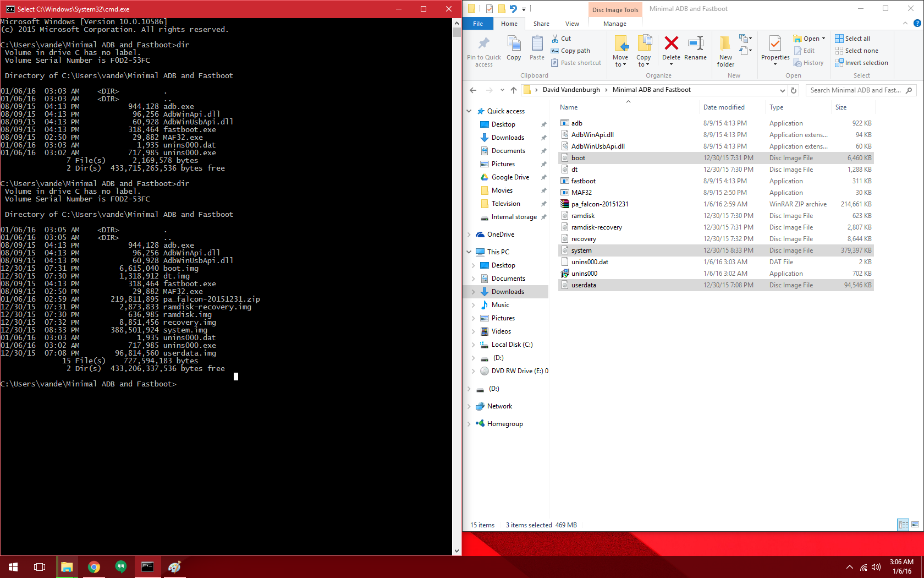Sort files by Size column
Image resolution: width=924 pixels, height=578 pixels.
(x=841, y=107)
